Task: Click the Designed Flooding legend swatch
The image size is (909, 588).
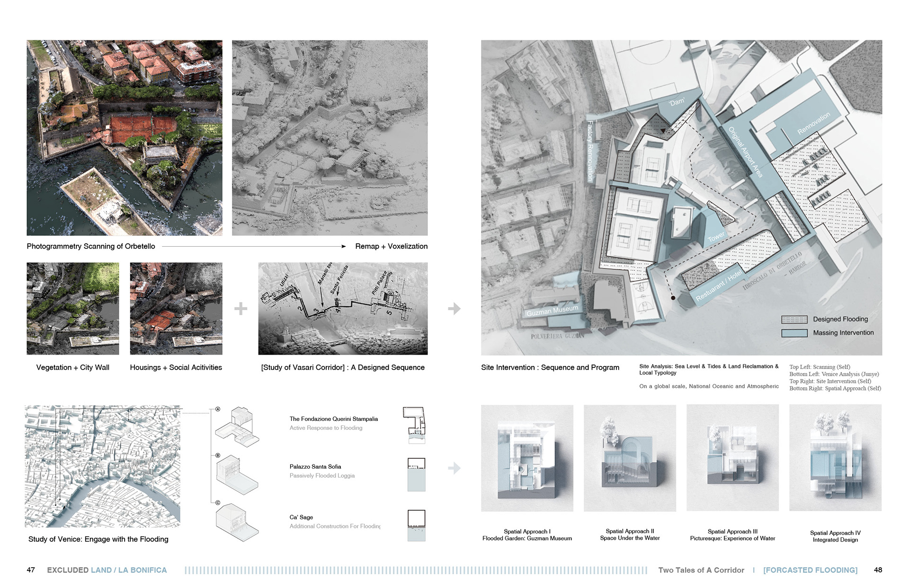Action: click(x=794, y=320)
